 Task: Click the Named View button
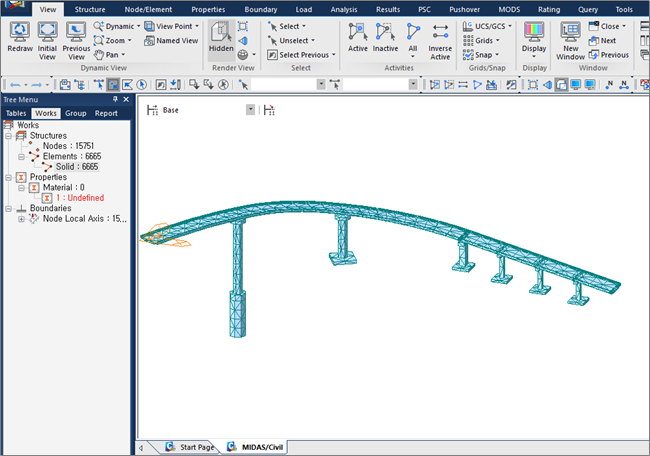point(170,41)
